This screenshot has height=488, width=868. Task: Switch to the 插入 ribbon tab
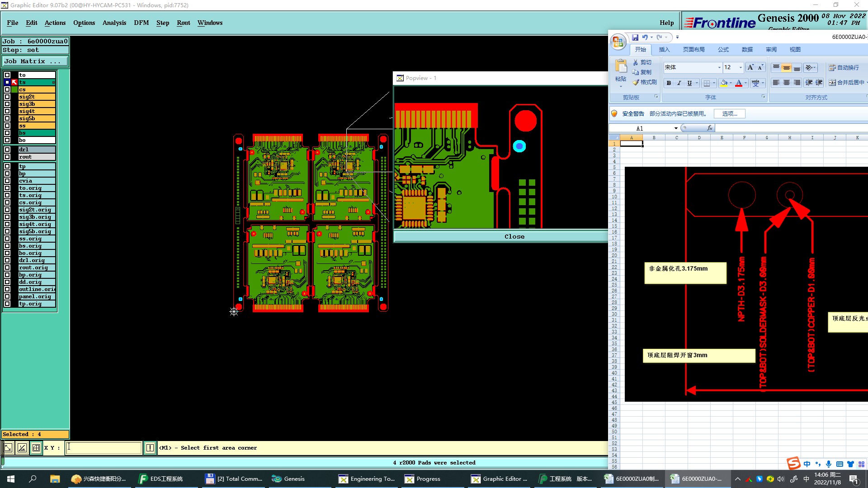pos(664,50)
